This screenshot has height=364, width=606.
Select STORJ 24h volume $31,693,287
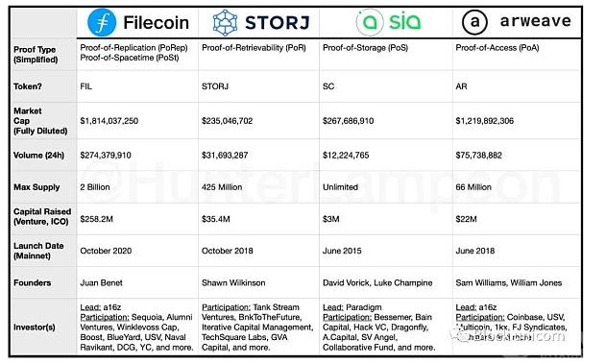pos(225,156)
